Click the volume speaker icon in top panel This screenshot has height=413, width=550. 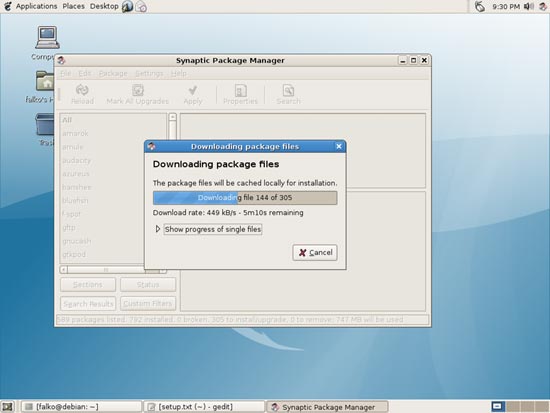[x=529, y=6]
